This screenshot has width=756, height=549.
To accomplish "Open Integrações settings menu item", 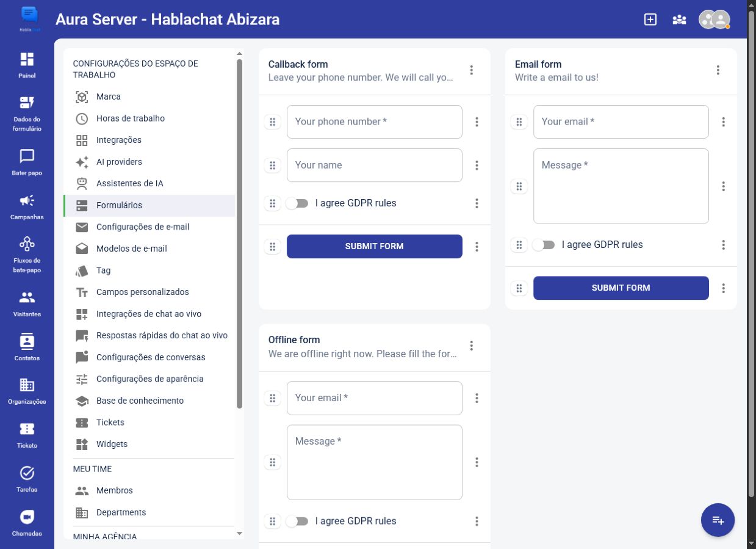I will click(x=149, y=140).
